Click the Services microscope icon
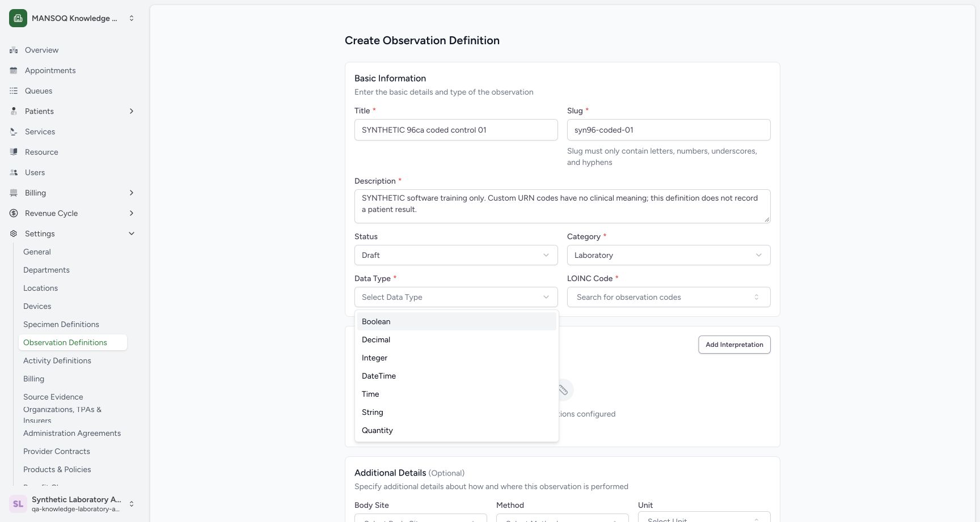This screenshot has width=980, height=522. click(x=14, y=131)
